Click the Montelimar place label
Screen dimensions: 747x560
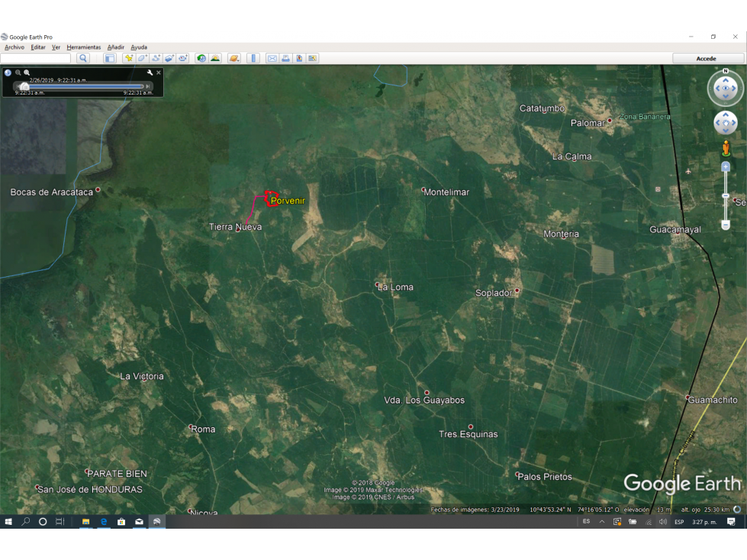coord(446,192)
